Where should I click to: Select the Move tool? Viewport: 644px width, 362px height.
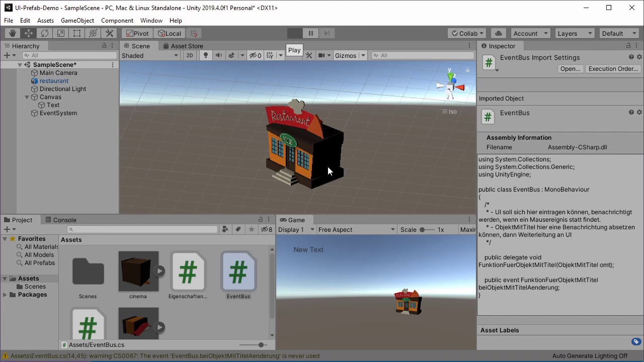(29, 33)
